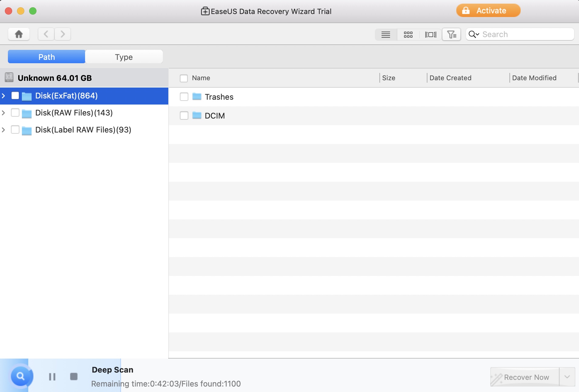Open the Recover Now dropdown arrow
The image size is (579, 392).
click(x=567, y=377)
